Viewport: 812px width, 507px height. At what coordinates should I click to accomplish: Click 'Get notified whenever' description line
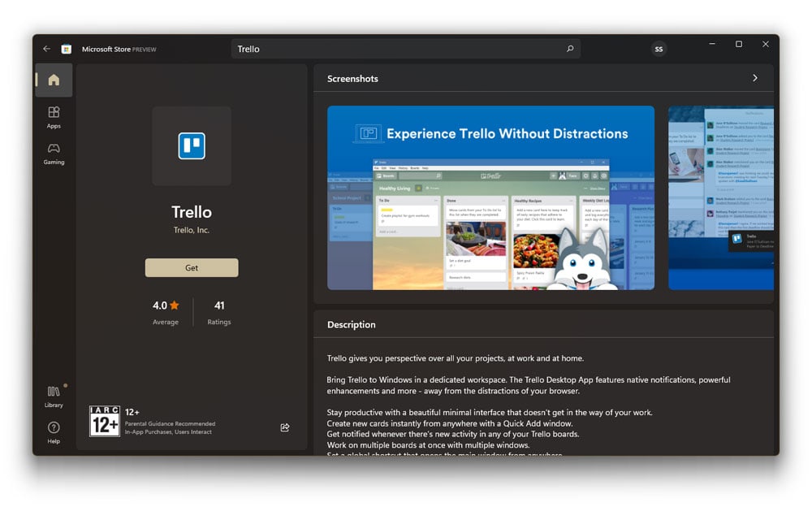point(453,435)
